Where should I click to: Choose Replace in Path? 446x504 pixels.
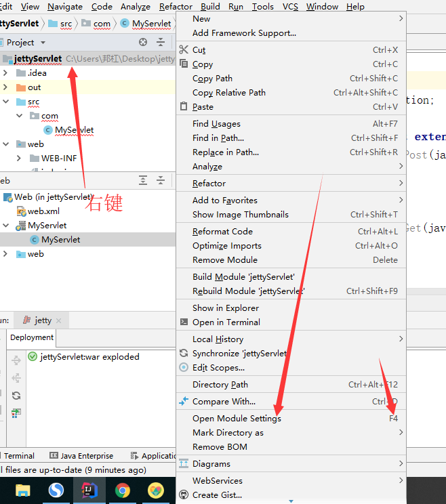(x=291, y=152)
